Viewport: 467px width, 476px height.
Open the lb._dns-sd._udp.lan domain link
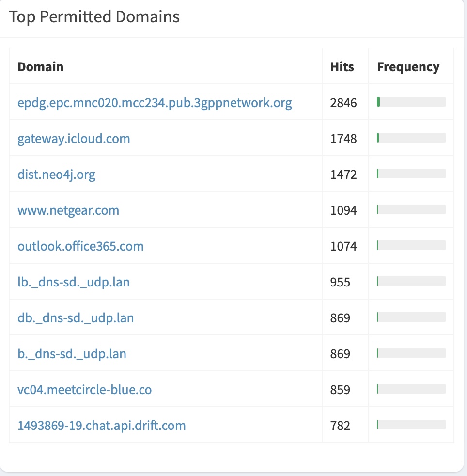74,282
